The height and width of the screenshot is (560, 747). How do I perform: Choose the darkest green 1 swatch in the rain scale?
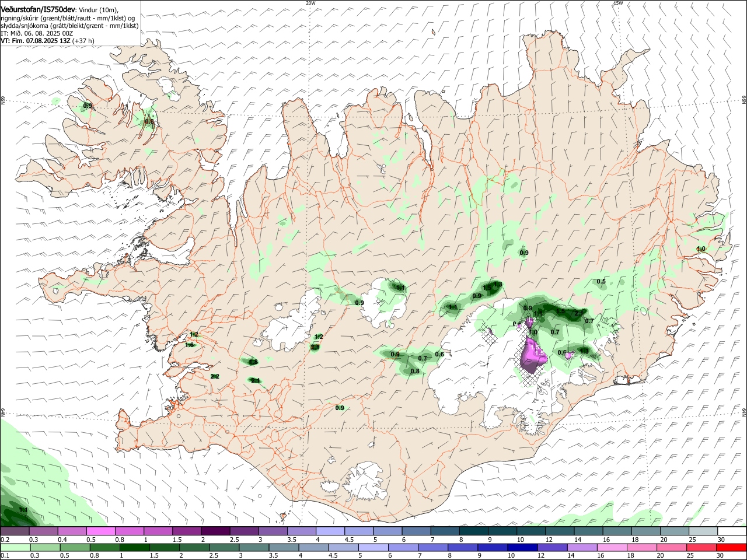pos(135,548)
